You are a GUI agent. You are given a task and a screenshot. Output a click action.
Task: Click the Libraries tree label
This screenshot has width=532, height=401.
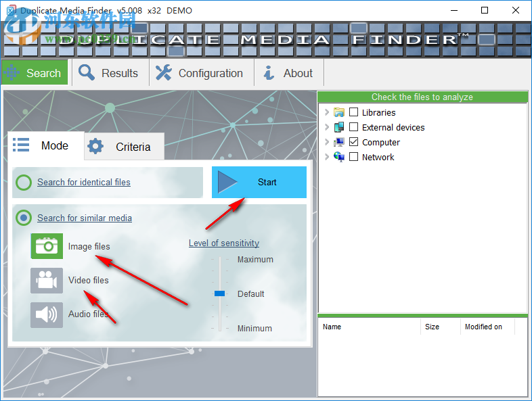coord(378,112)
